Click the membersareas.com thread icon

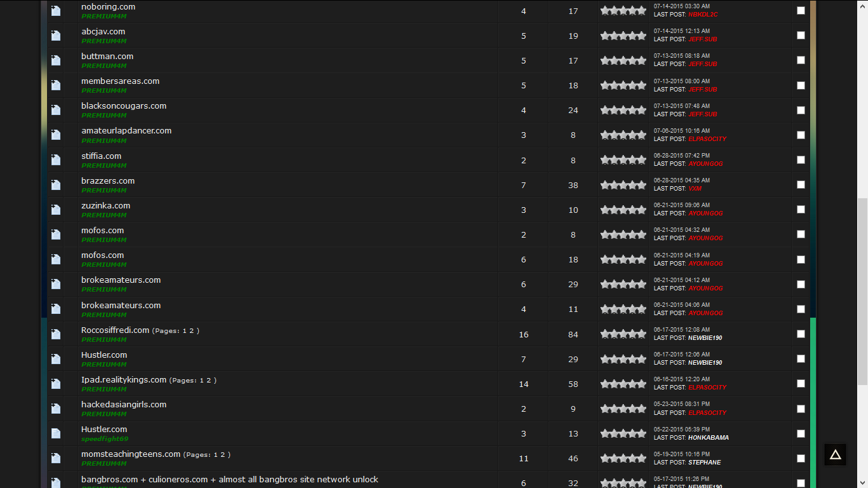coord(56,85)
